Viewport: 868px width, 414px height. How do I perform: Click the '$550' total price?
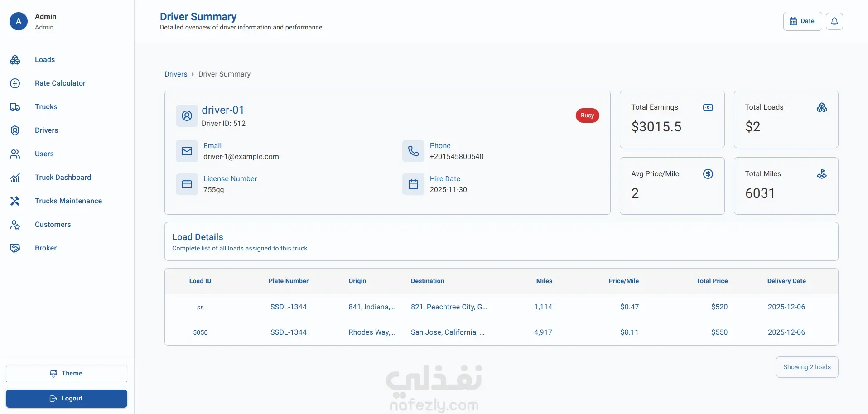point(719,332)
